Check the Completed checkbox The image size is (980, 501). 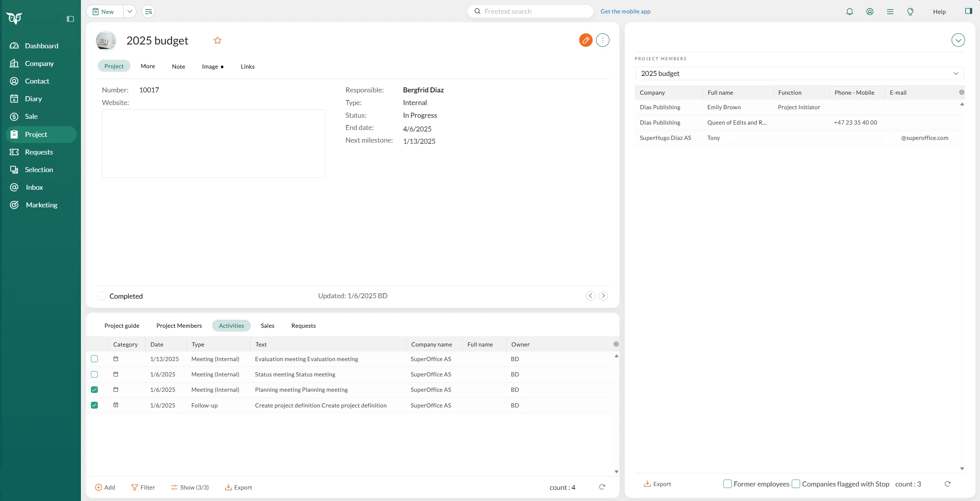click(x=102, y=296)
